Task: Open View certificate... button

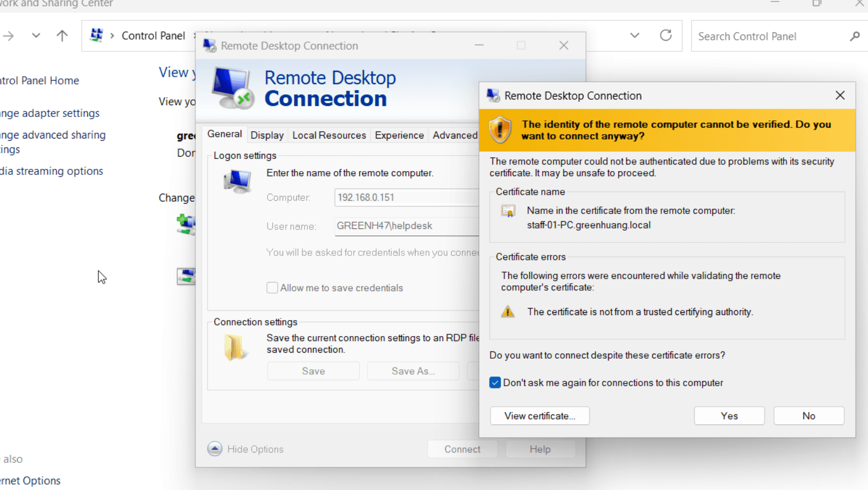Action: tap(540, 416)
